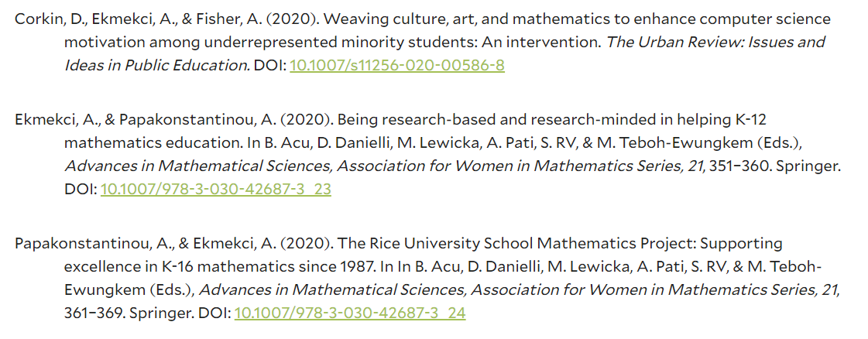Click the "DOI:" label before the 42687-3_23 link
Viewport: 868px width, 339px height.
pos(81,189)
